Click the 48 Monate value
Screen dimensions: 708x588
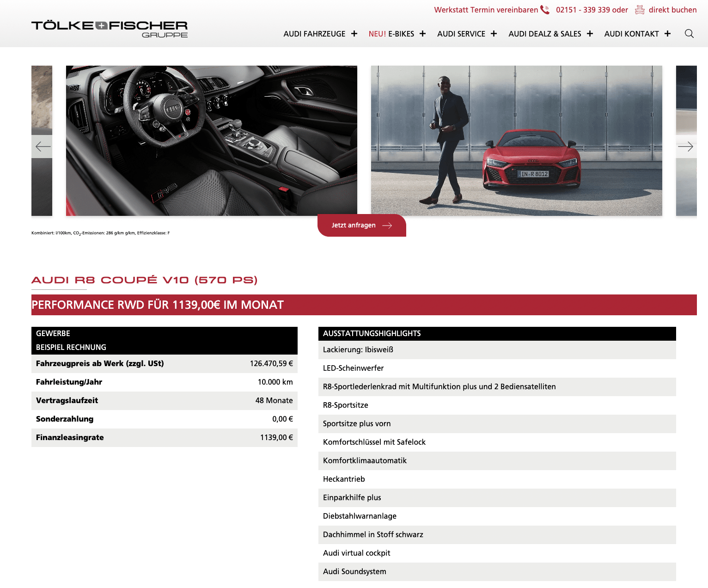pos(274,400)
